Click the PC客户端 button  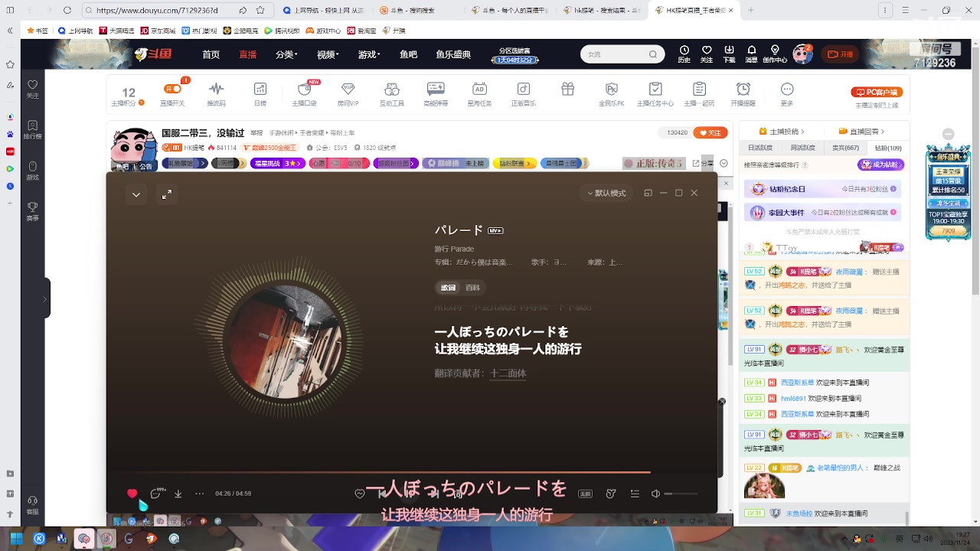[876, 92]
